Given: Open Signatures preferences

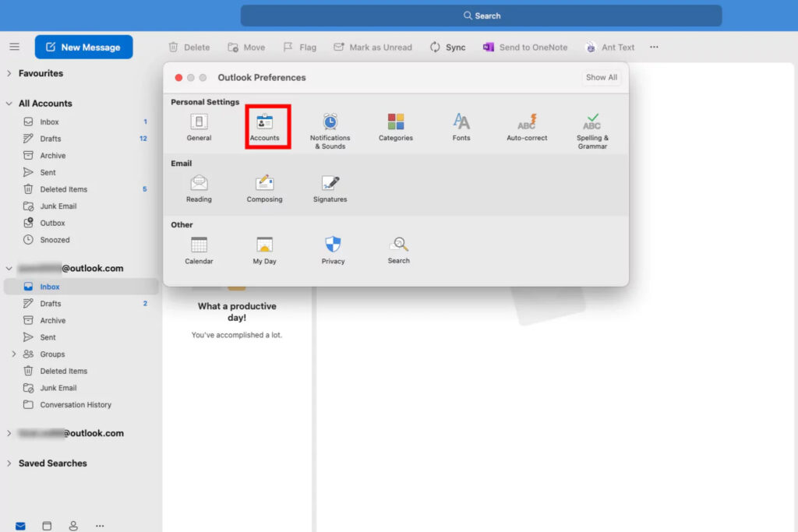Looking at the screenshot, I should [330, 188].
